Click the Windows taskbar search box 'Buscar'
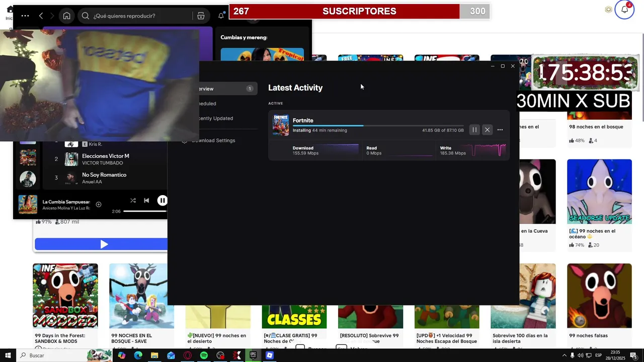644x362 pixels. [64, 355]
